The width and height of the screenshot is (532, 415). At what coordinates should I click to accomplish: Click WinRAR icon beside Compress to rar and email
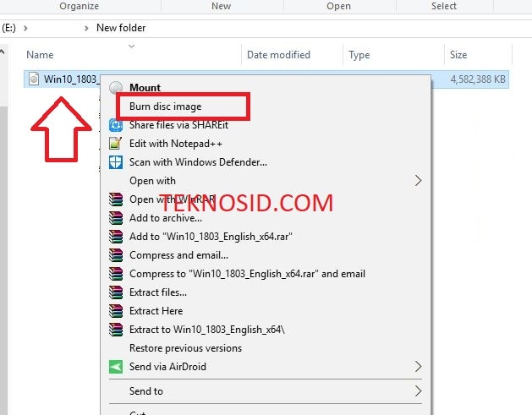pos(116,274)
